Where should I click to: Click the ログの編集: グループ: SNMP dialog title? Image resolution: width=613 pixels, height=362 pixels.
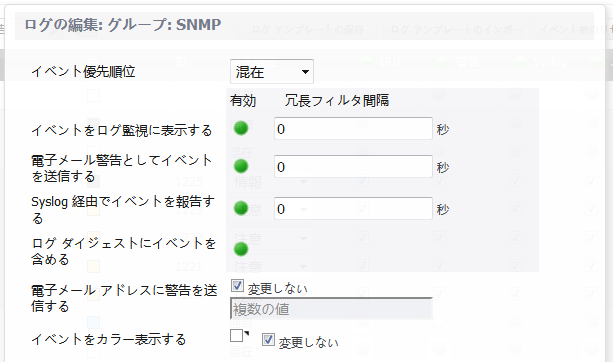(x=123, y=25)
